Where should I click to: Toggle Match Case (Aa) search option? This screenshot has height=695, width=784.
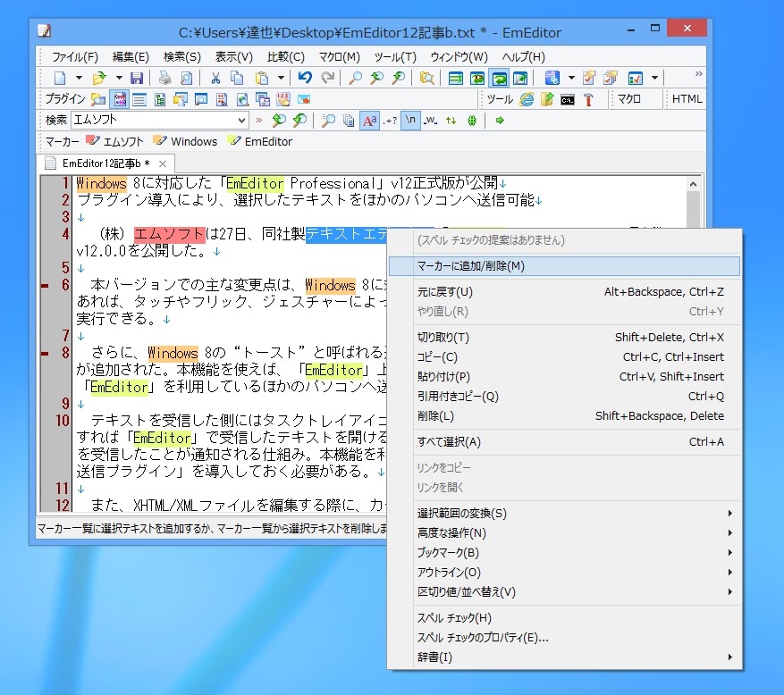point(369,121)
